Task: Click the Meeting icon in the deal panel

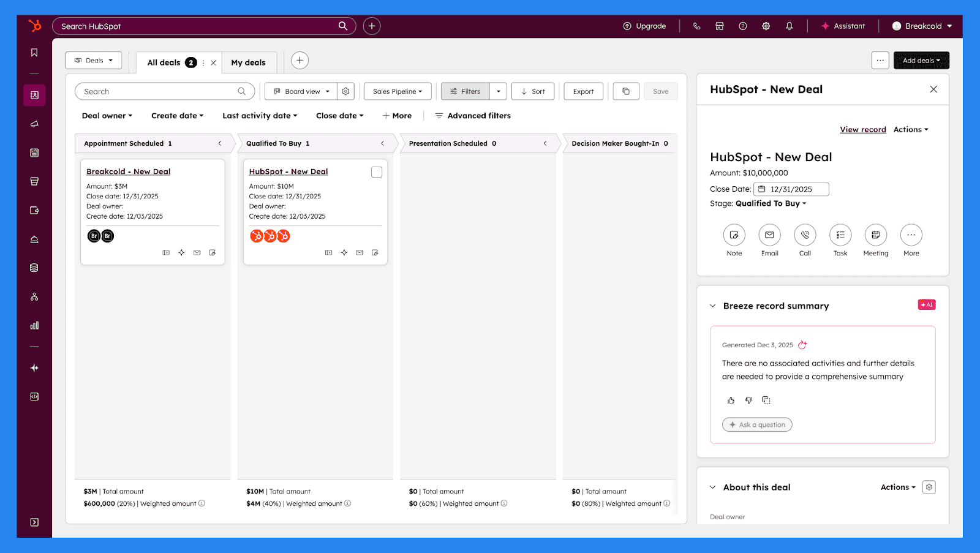Action: (875, 235)
